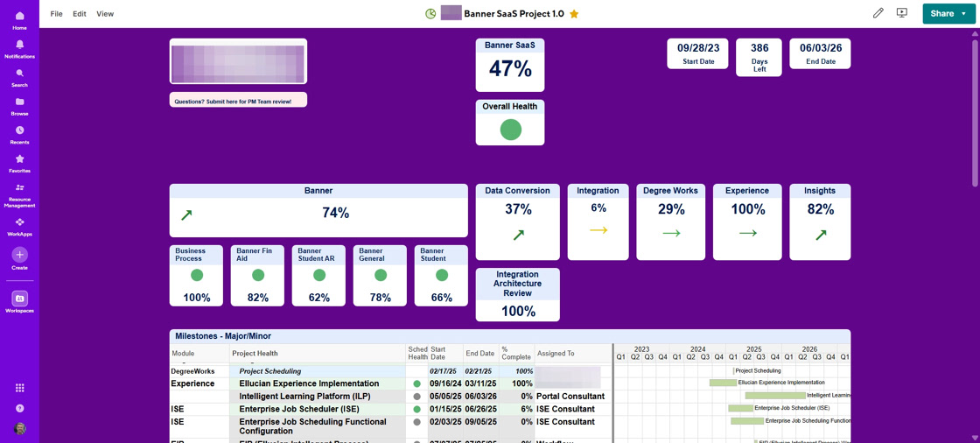Click Questions? Submit here for PM Team link
The height and width of the screenshot is (443, 980).
(x=233, y=101)
